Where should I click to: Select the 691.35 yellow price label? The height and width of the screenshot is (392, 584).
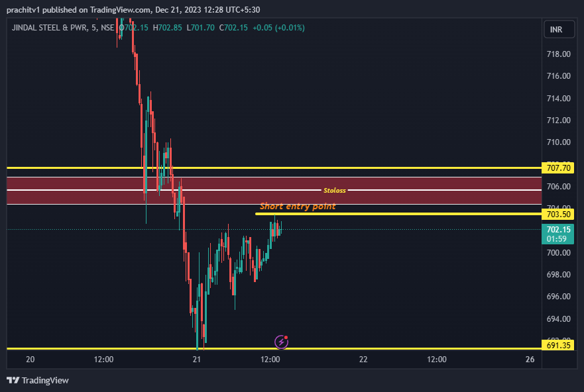coord(558,345)
